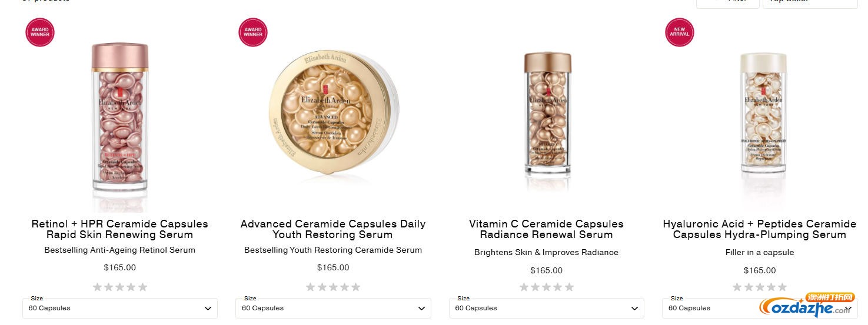Open Advanced Ceramide Capsules Daily Youth title link
The image size is (868, 325).
pyautogui.click(x=333, y=229)
